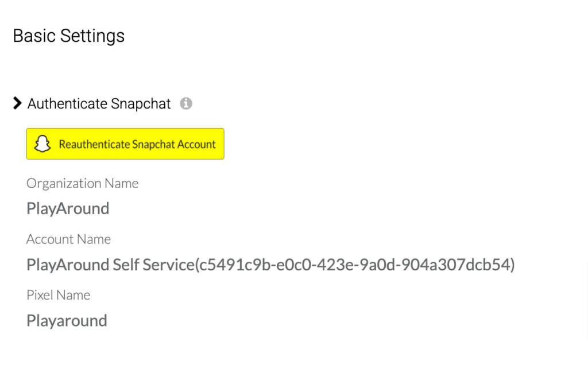Click the yellow button's Reauthenticate text

tap(94, 144)
